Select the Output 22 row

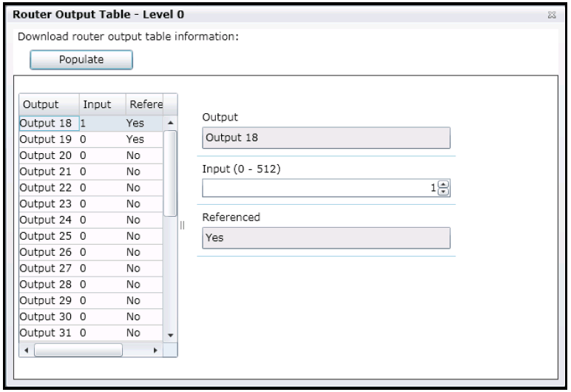click(x=91, y=188)
